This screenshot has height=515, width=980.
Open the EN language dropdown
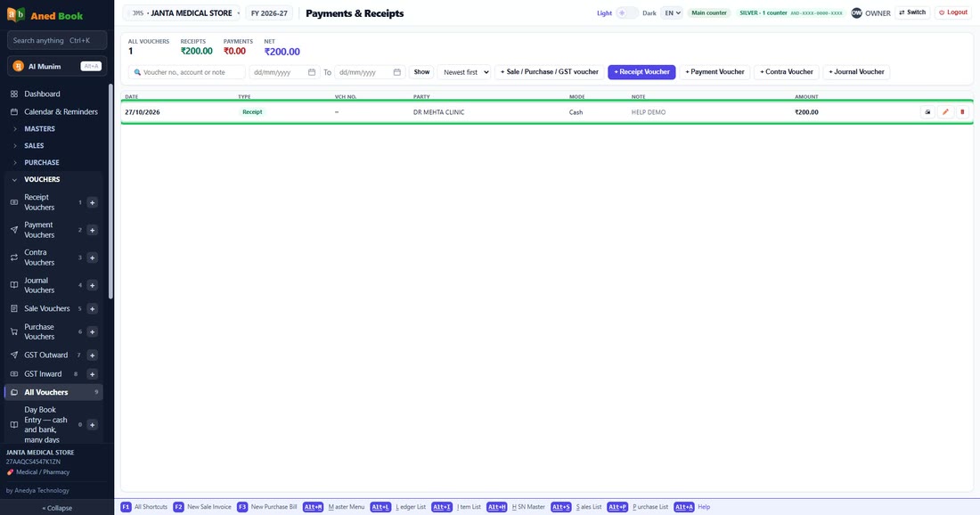click(672, 13)
